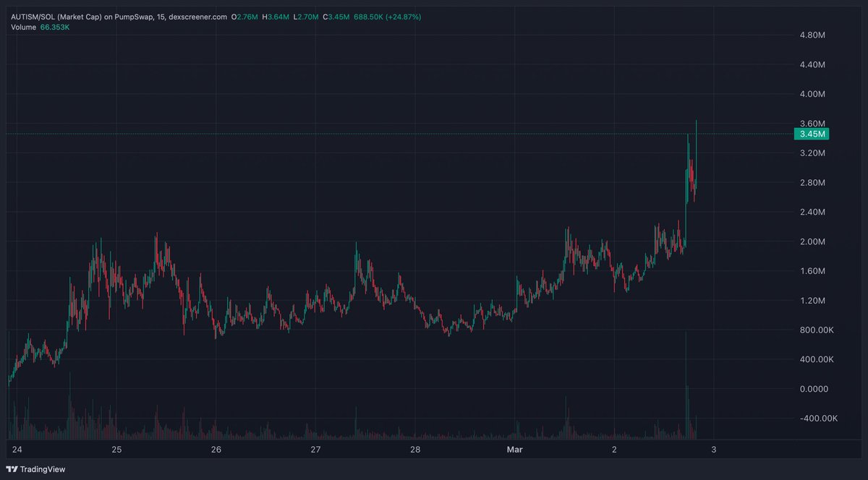
Task: Click the Volume indicator label
Action: pyautogui.click(x=22, y=27)
